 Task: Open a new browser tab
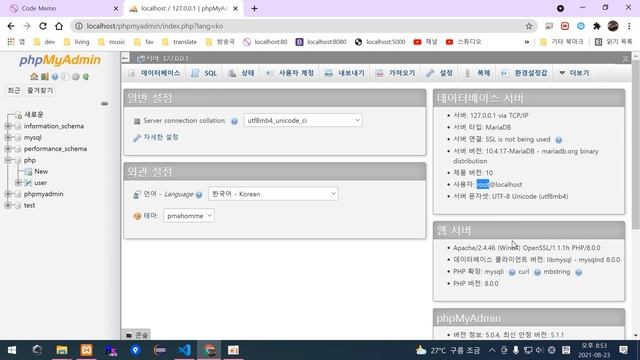coord(254,8)
